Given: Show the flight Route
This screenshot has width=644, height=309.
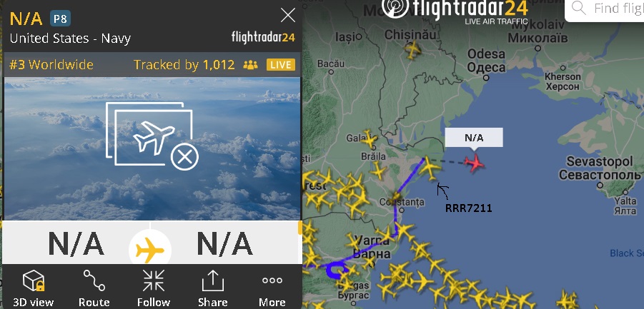Looking at the screenshot, I should pos(94,288).
